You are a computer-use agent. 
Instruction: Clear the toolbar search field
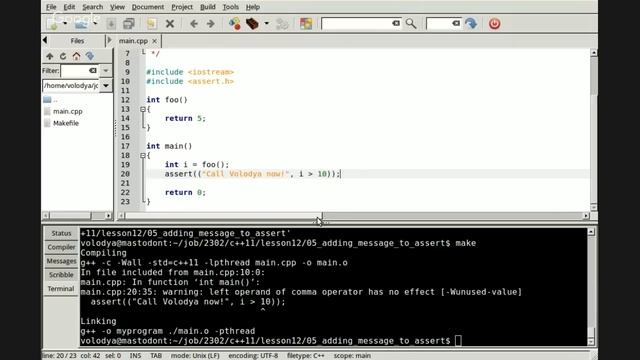click(x=396, y=24)
